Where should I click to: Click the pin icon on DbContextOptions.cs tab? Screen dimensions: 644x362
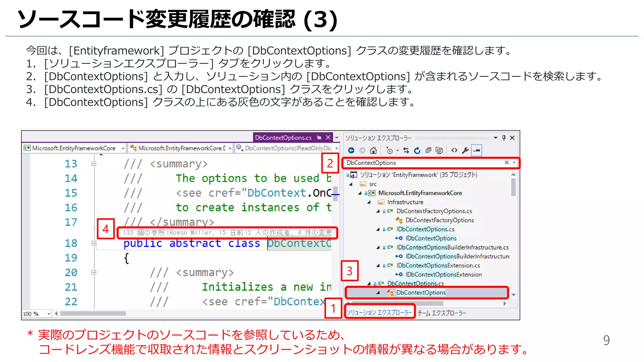click(x=319, y=137)
